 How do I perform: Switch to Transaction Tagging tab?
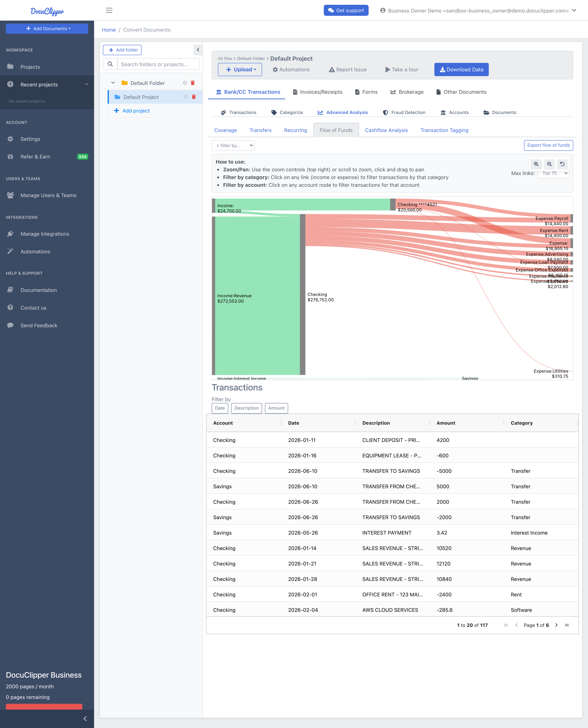pyautogui.click(x=444, y=130)
